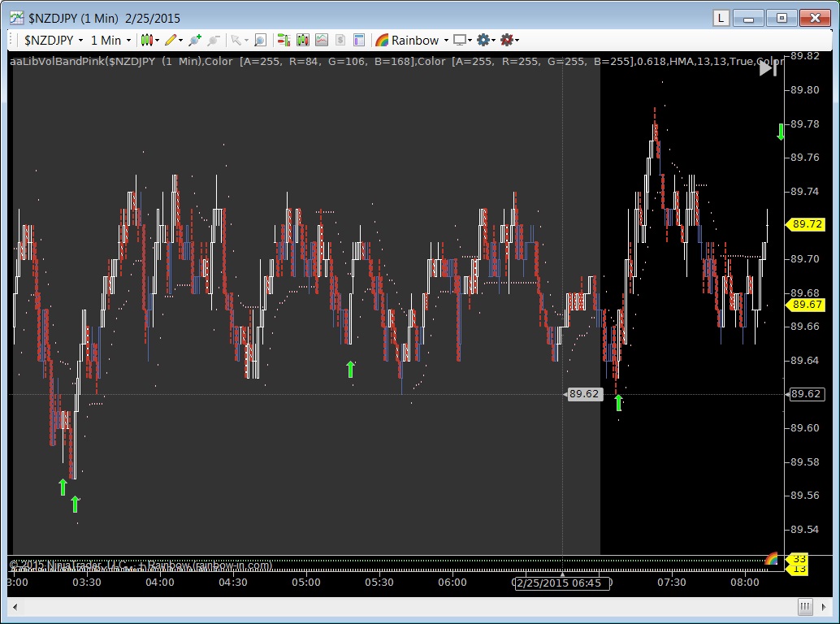Click the Rainbow toolbar icon
Viewport: 840px width, 624px height.
(382, 40)
